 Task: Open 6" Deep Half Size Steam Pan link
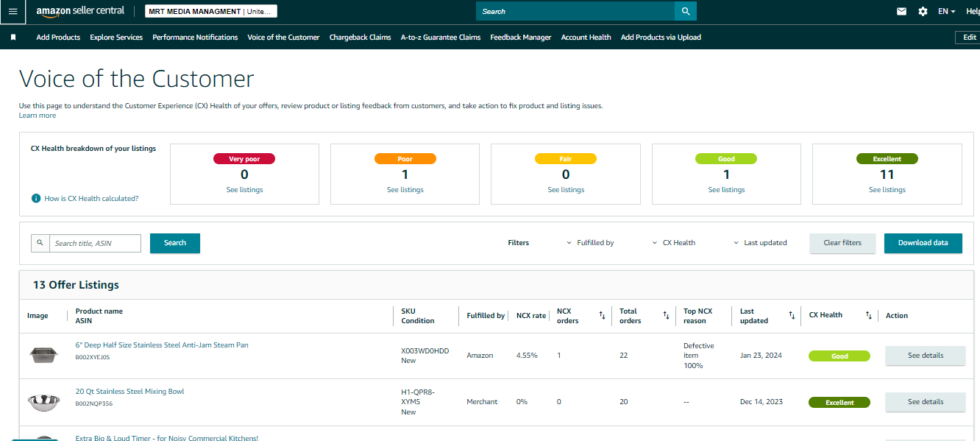[162, 345]
